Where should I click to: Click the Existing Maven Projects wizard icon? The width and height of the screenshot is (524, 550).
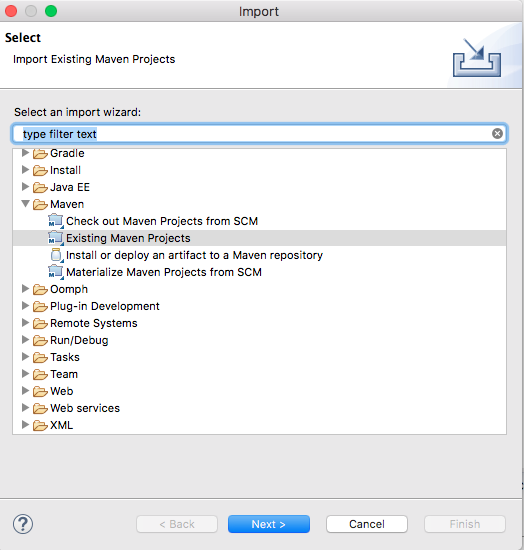(x=56, y=238)
